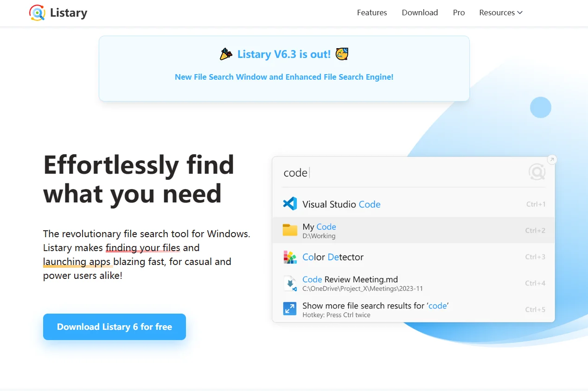Open the Pro page
588x391 pixels.
click(459, 13)
